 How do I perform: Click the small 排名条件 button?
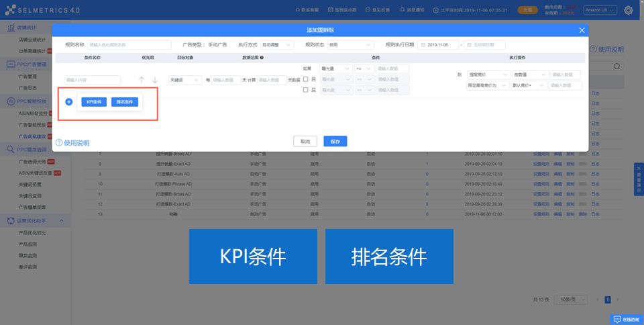pyautogui.click(x=125, y=102)
